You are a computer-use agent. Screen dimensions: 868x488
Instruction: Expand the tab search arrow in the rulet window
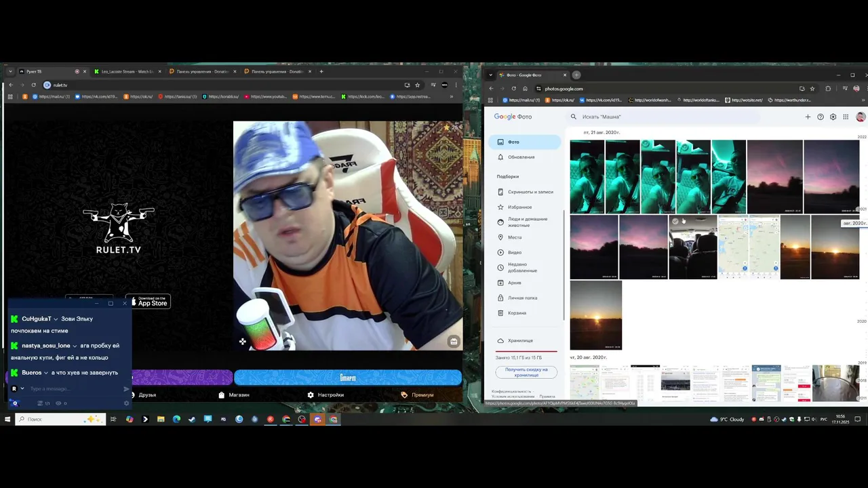(x=10, y=71)
